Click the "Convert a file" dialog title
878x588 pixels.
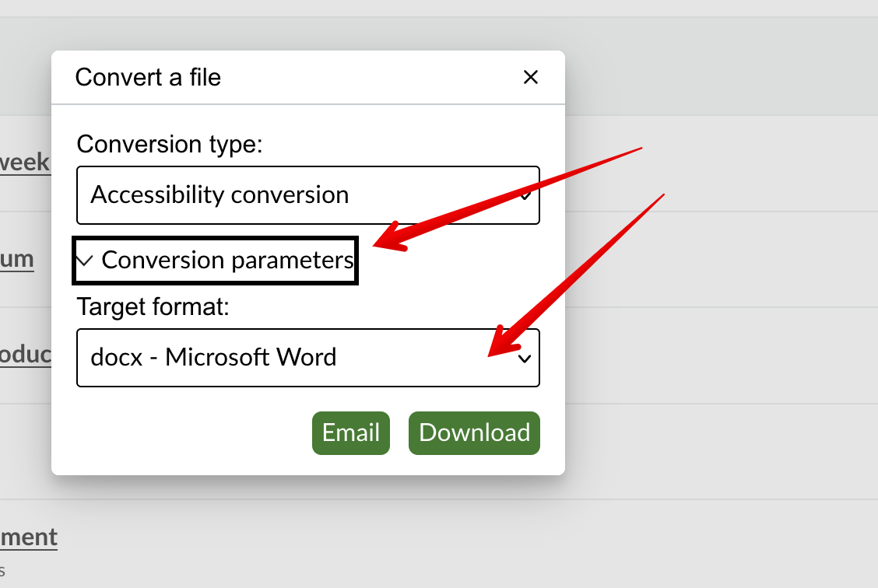[148, 77]
